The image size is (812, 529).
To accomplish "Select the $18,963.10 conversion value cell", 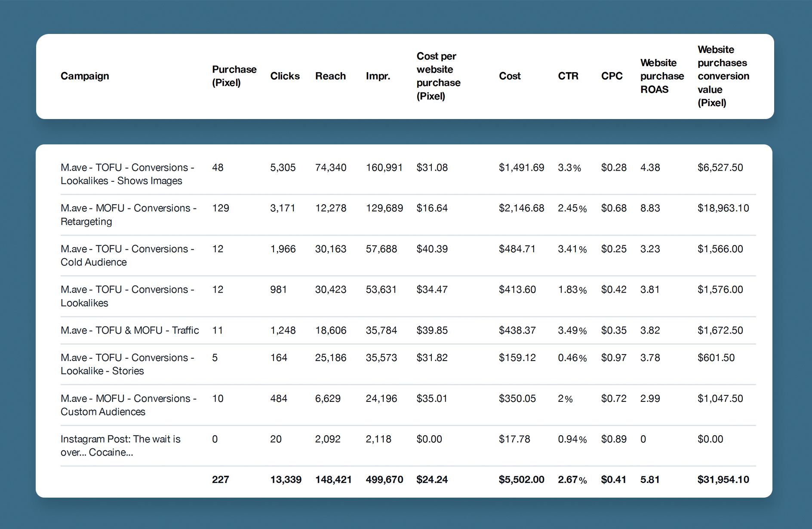I will pos(723,208).
